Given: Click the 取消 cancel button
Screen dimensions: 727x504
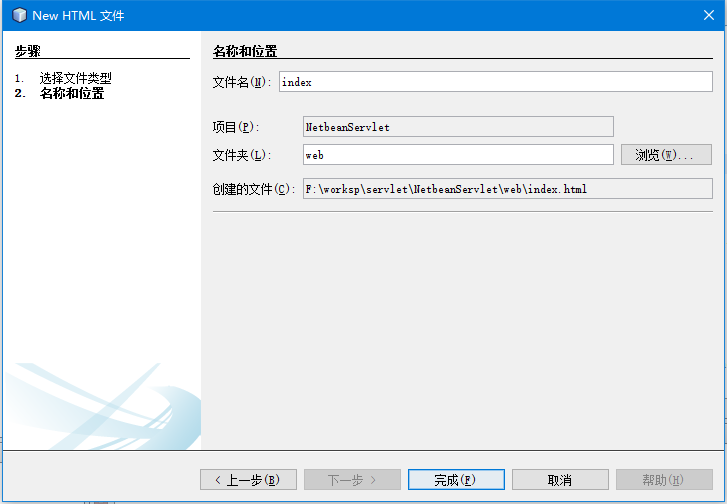Looking at the screenshot, I should [560, 480].
